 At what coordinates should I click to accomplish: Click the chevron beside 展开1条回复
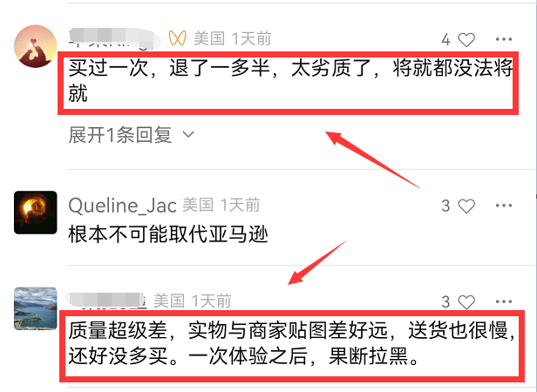click(x=188, y=134)
